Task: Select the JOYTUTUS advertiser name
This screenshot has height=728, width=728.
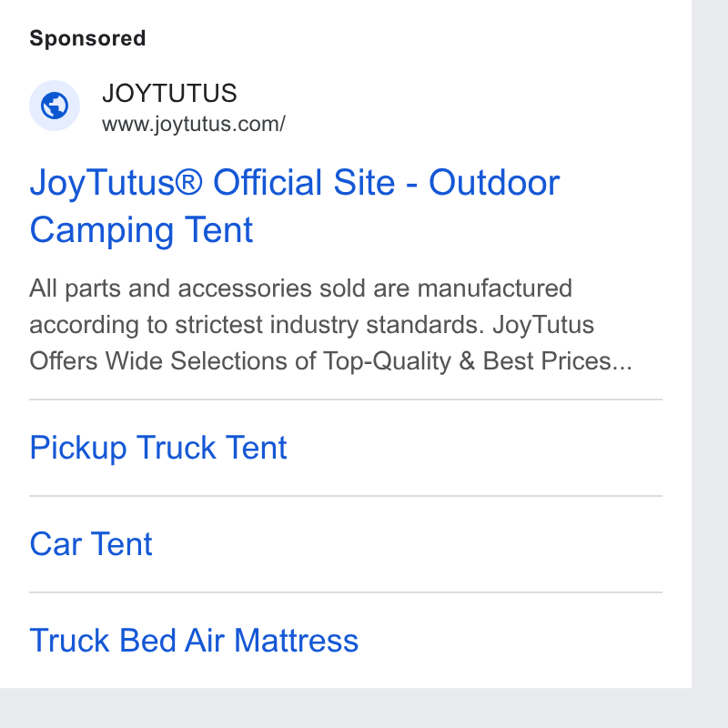Action: (x=169, y=93)
